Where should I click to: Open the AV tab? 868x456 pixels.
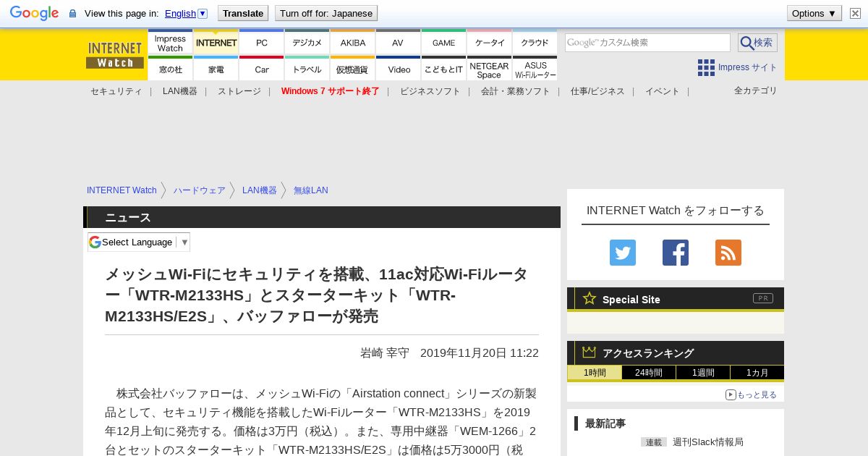click(398, 43)
